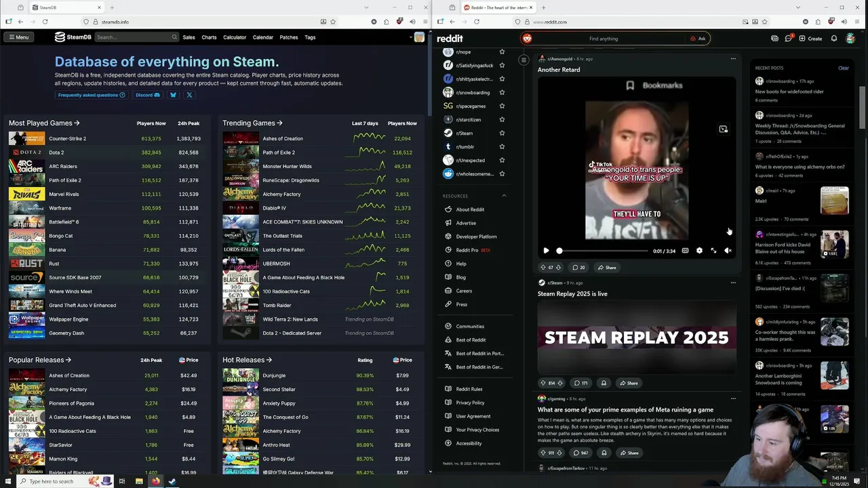Open Frequently asked questions link
Image resolution: width=868 pixels, height=488 pixels.
(x=92, y=95)
